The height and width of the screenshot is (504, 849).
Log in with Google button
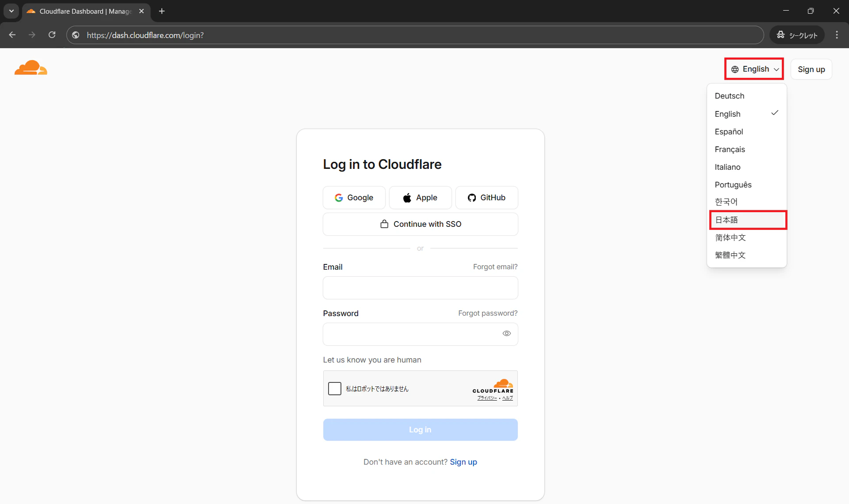pos(354,198)
